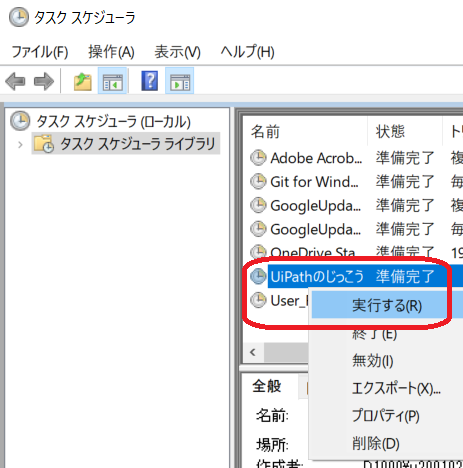Open Help via blue question mark icon

tap(150, 81)
